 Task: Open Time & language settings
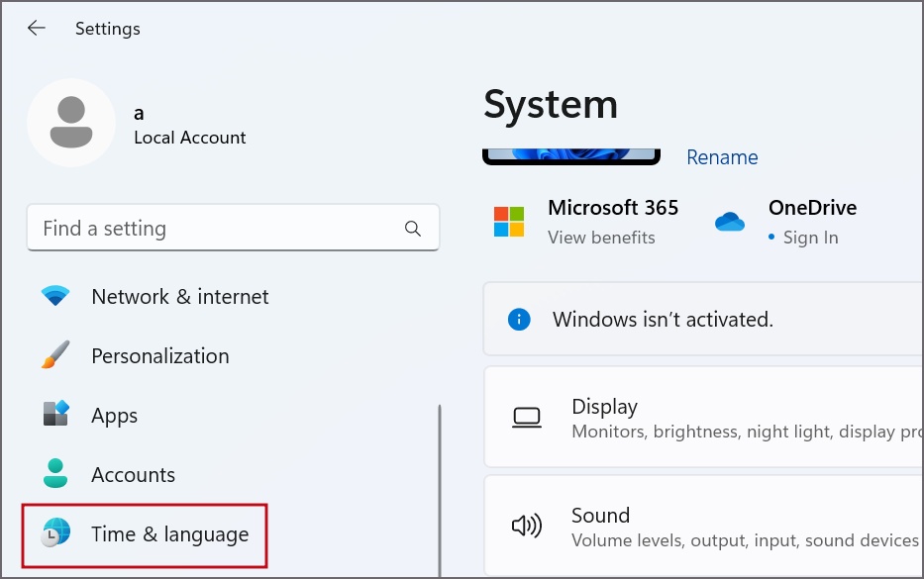[169, 534]
